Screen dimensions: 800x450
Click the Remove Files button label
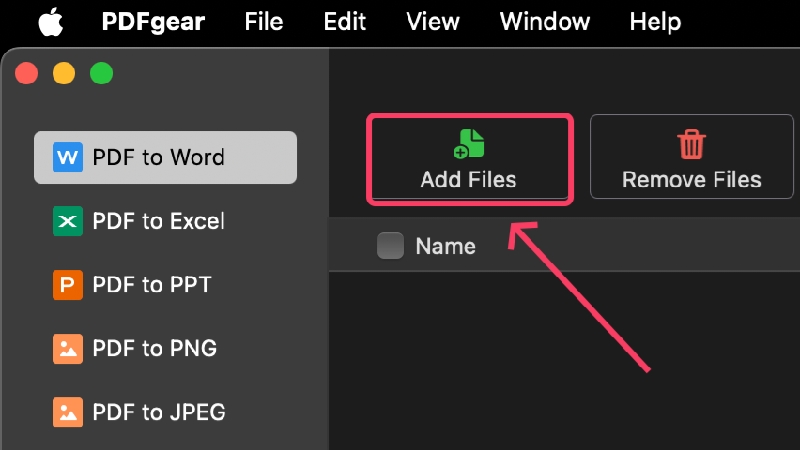coord(691,180)
